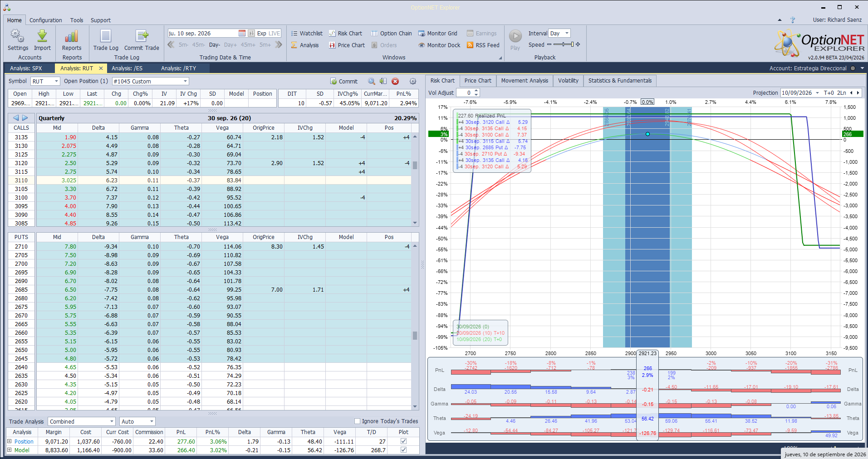Open the Trade Log document icon
The height and width of the screenshot is (459, 868).
click(x=106, y=36)
